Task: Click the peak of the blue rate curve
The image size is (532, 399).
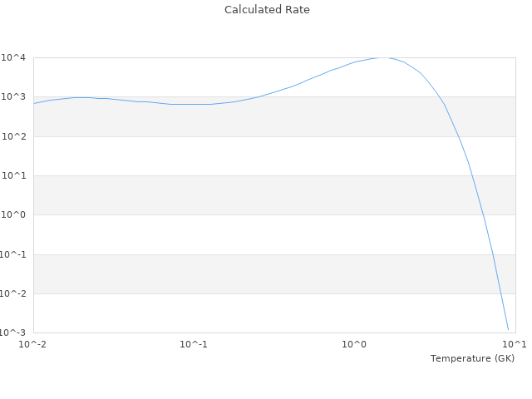Action: coord(382,57)
